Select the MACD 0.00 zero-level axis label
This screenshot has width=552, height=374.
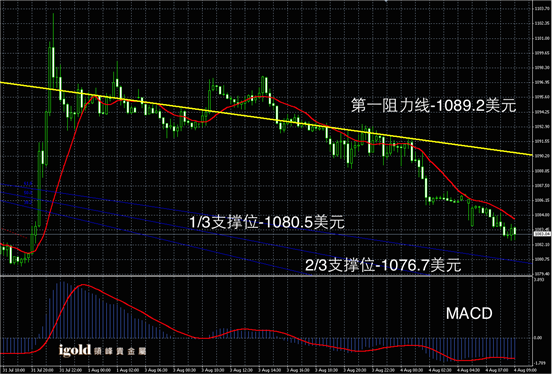[x=538, y=338]
